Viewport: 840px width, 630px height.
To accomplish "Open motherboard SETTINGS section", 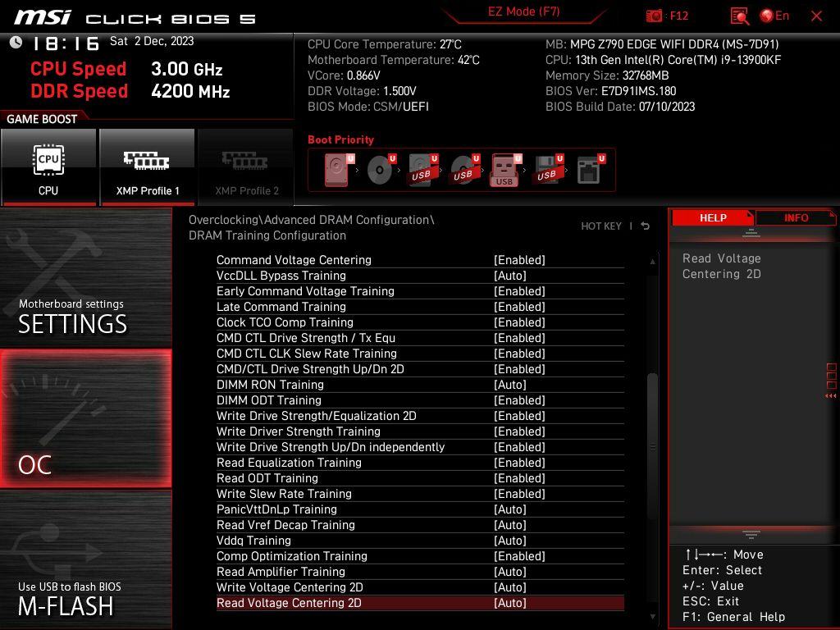I will tap(85, 277).
